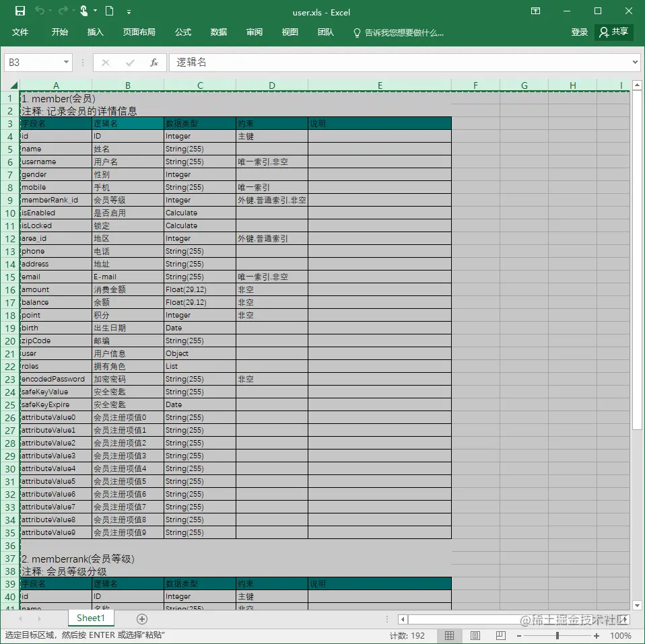Create a new document from the toolbar
This screenshot has width=645, height=644.
point(110,11)
